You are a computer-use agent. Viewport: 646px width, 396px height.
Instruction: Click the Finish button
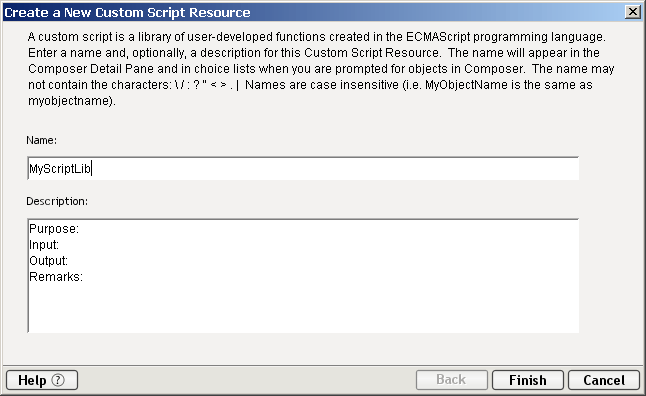pyautogui.click(x=528, y=380)
